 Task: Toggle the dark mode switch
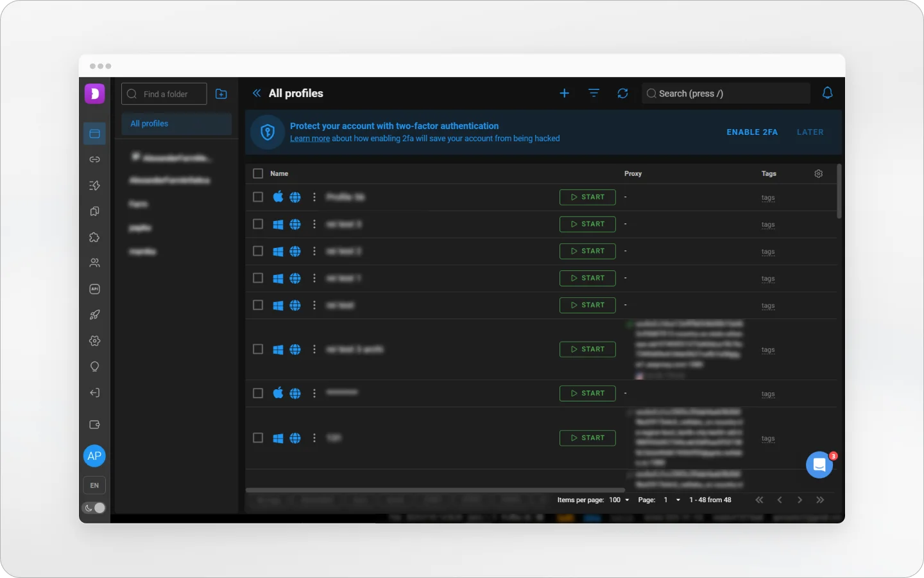[x=95, y=508]
